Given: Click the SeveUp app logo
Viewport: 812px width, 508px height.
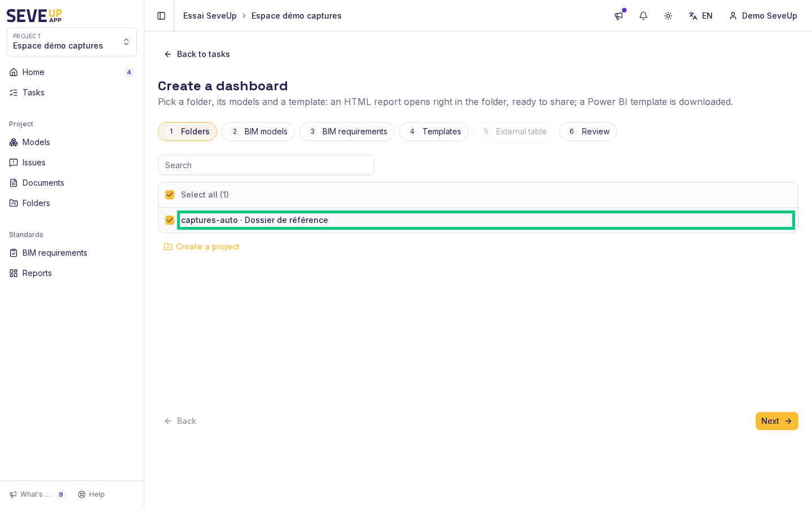Looking at the screenshot, I should [x=34, y=16].
